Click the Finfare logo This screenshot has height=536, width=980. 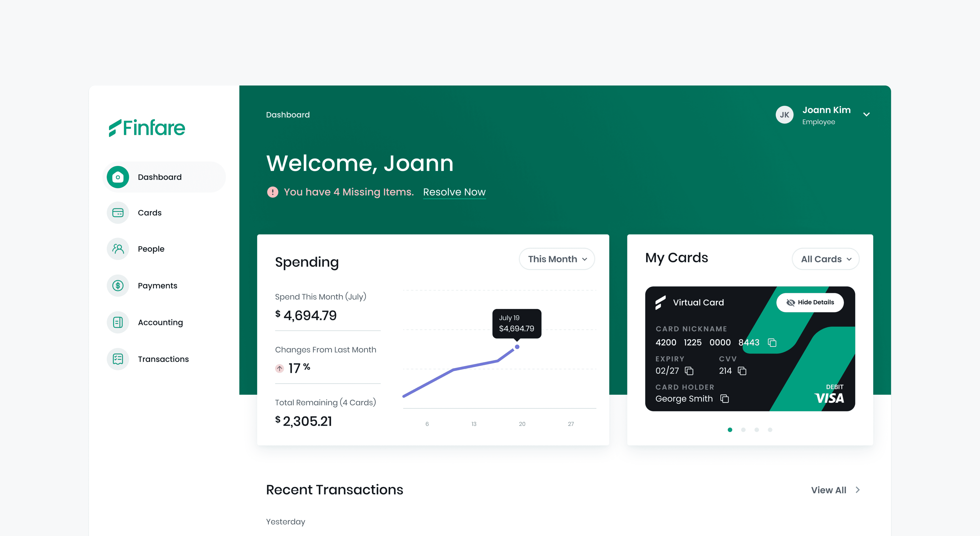click(x=147, y=128)
